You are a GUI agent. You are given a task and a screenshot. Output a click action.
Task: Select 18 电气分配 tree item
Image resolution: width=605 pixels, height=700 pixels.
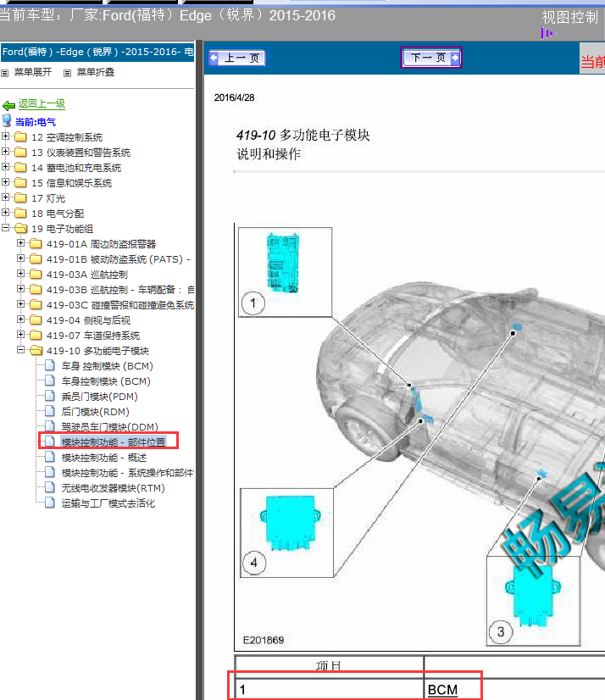pos(58,214)
